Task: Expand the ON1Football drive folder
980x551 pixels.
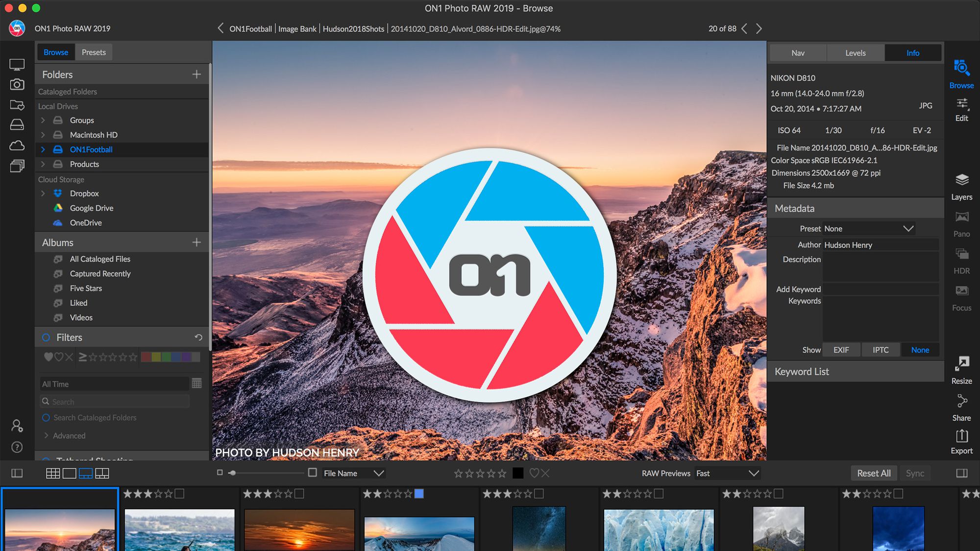Action: click(x=43, y=149)
